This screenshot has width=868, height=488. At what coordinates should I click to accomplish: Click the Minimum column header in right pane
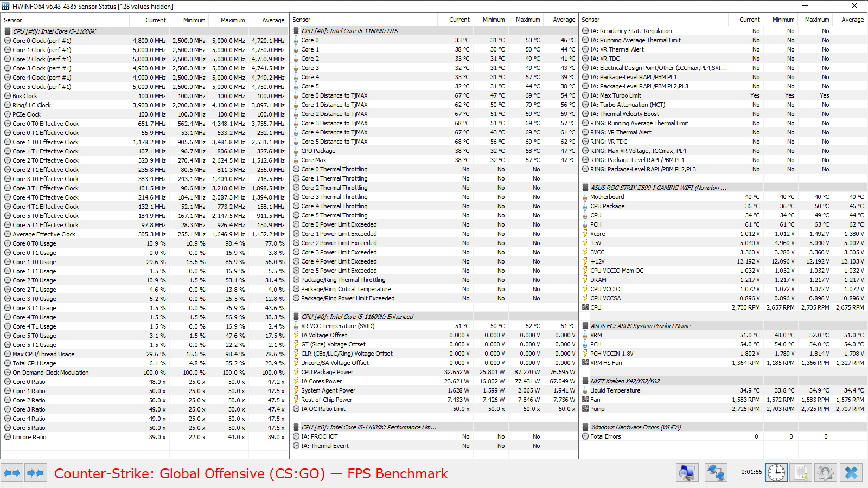click(x=780, y=20)
